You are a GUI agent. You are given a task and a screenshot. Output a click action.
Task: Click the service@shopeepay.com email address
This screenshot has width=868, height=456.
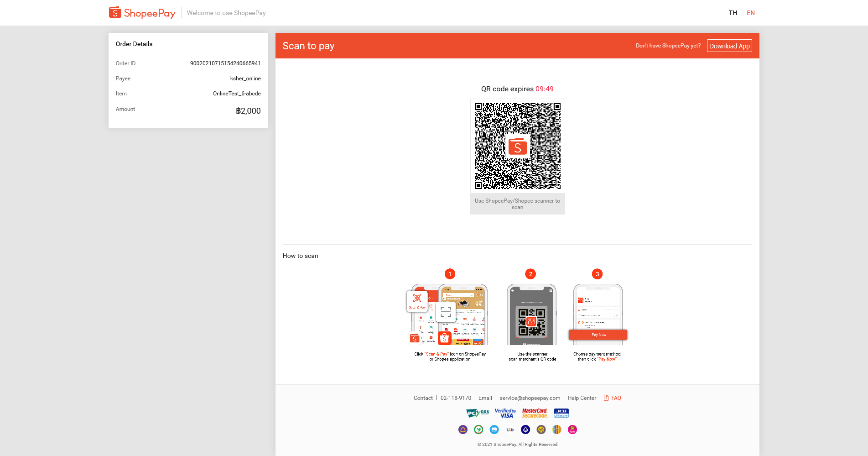(x=530, y=398)
